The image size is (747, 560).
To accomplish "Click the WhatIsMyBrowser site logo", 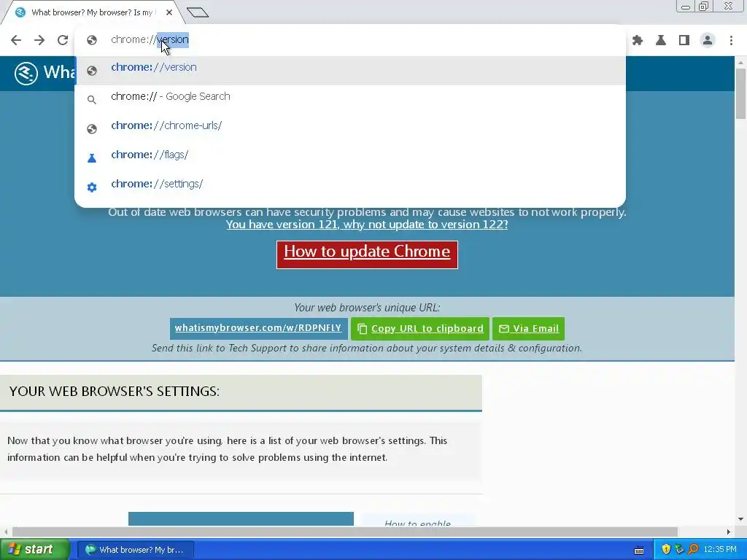I will click(26, 74).
